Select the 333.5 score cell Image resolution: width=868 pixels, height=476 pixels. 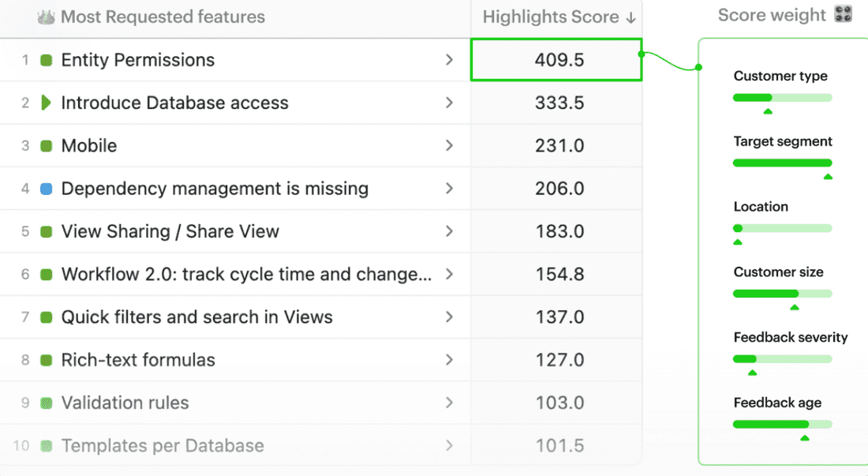(557, 103)
